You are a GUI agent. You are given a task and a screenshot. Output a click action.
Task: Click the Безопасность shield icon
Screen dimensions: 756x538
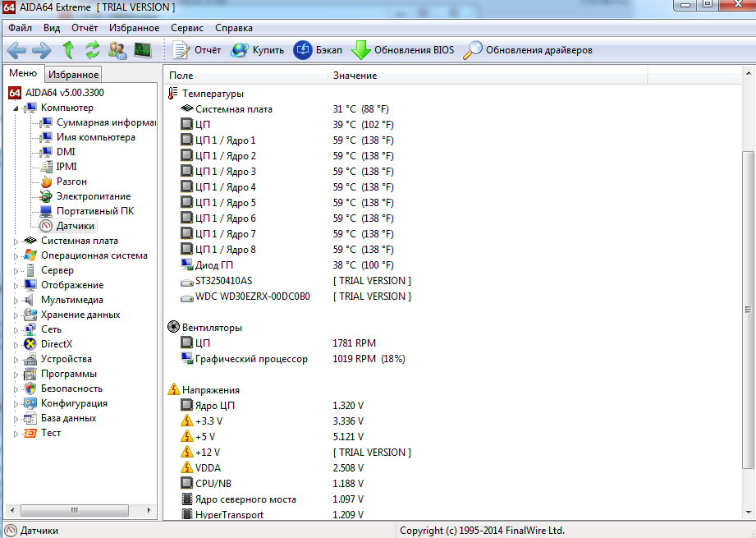(30, 389)
